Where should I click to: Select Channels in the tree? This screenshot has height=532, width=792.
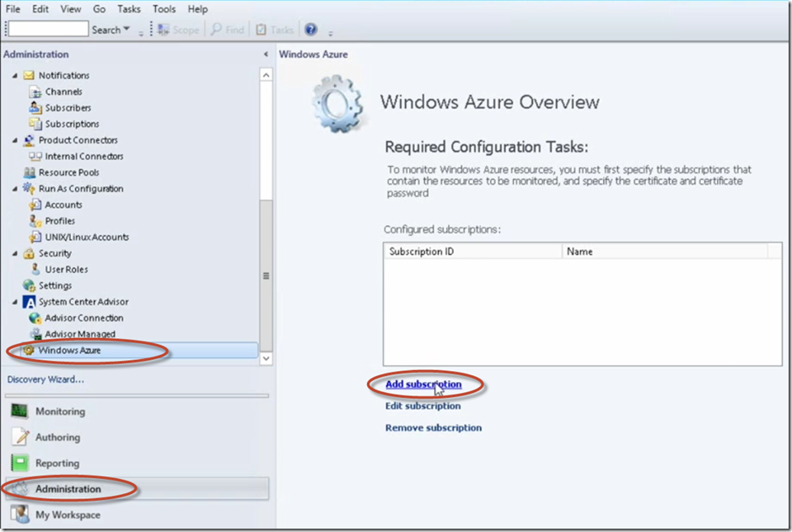63,92
